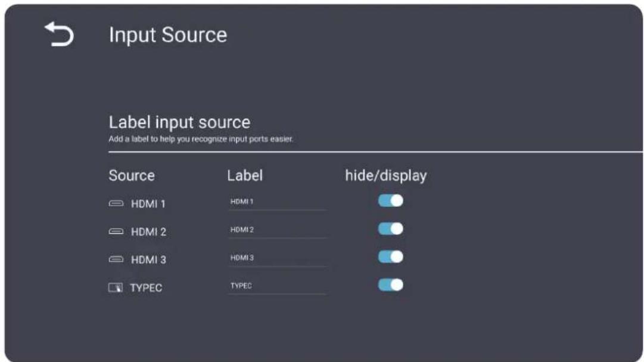Click the TYPEC source icon

coord(116,287)
